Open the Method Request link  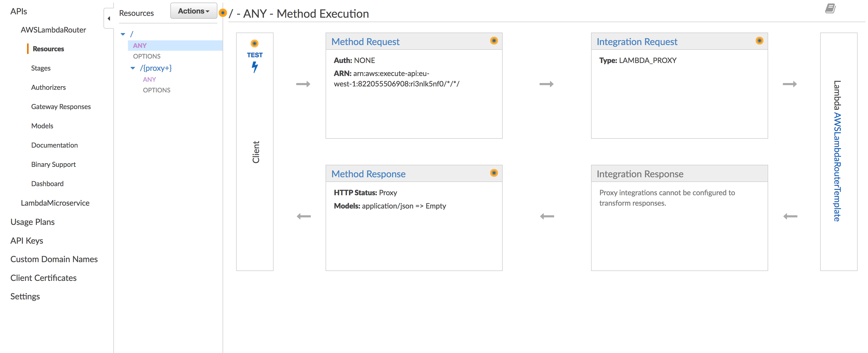tap(365, 41)
